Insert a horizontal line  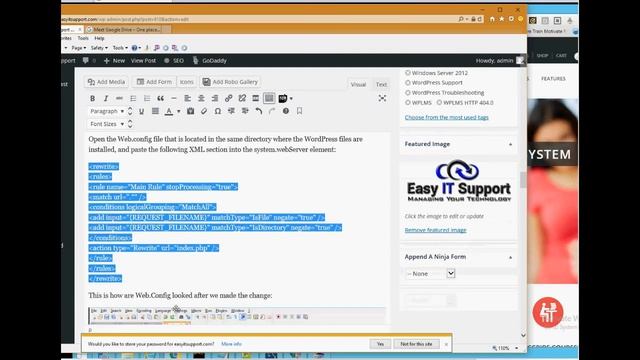pyautogui.click(x=174, y=98)
